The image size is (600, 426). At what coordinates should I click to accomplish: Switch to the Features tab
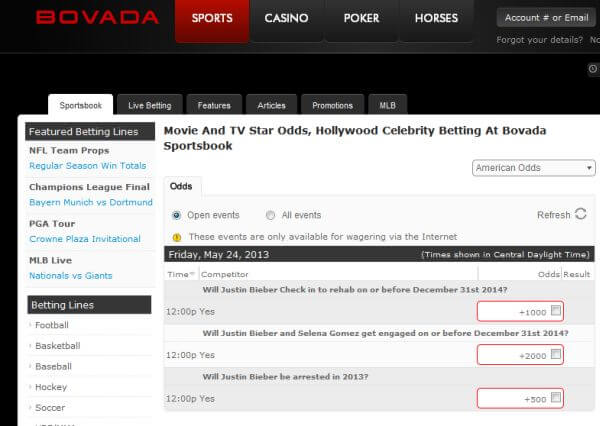214,105
